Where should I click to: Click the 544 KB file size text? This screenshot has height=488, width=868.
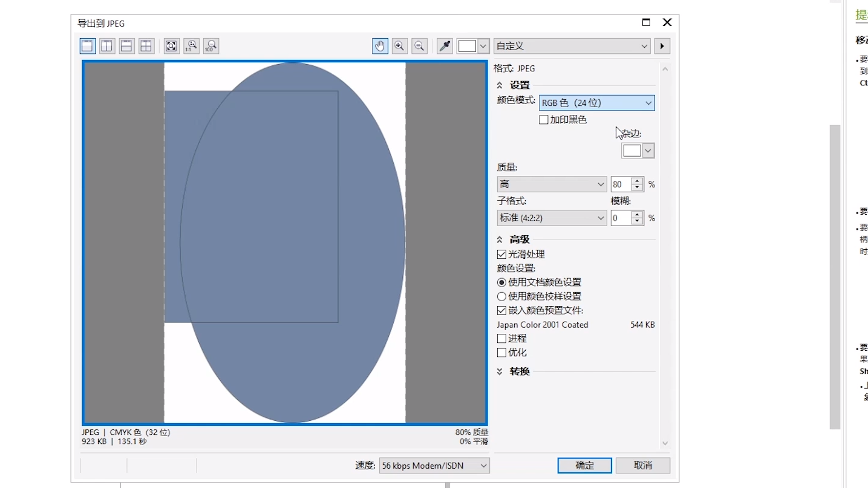coord(642,325)
